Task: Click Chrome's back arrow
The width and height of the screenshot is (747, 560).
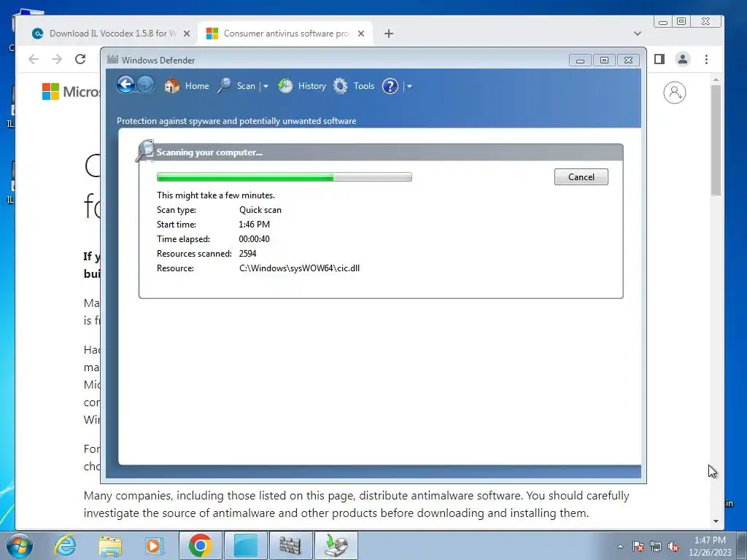Action: [34, 59]
